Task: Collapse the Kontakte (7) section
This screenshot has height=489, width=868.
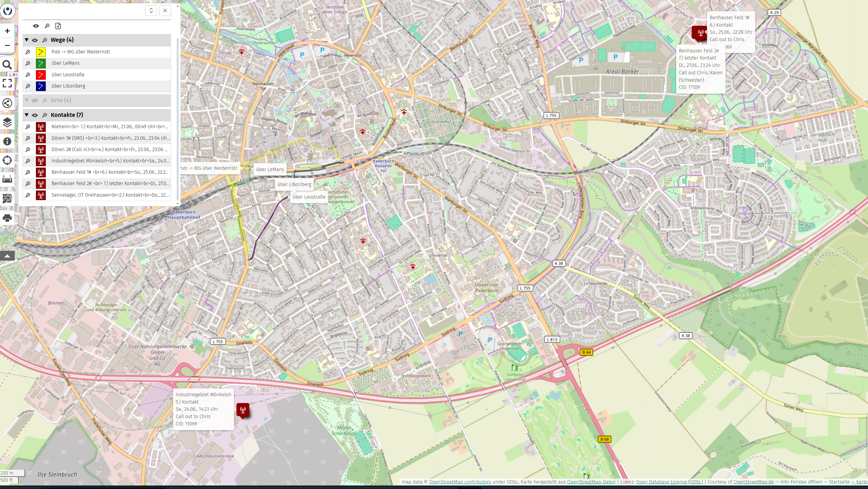Action: pos(27,115)
